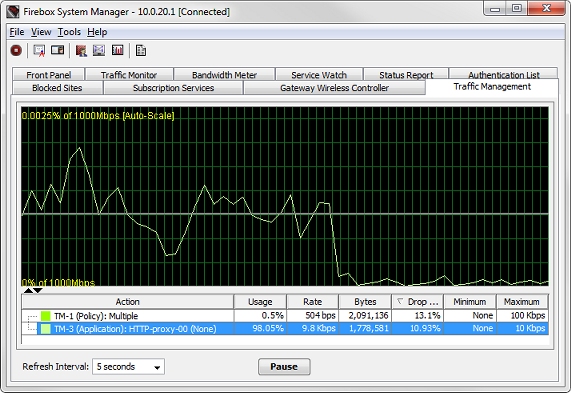Image resolution: width=571 pixels, height=393 pixels.
Task: Click the certificate toolbar icon
Action: point(39,50)
